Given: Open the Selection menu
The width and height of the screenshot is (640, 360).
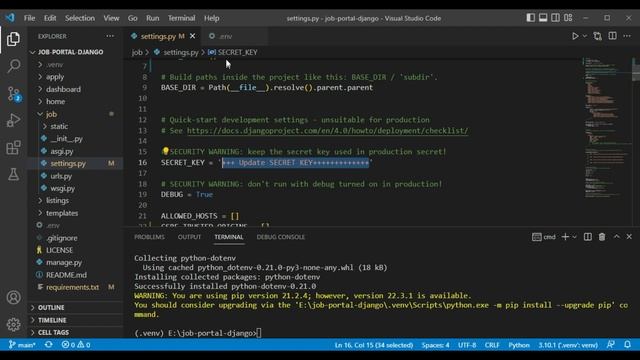Looking at the screenshot, I should [x=80, y=18].
